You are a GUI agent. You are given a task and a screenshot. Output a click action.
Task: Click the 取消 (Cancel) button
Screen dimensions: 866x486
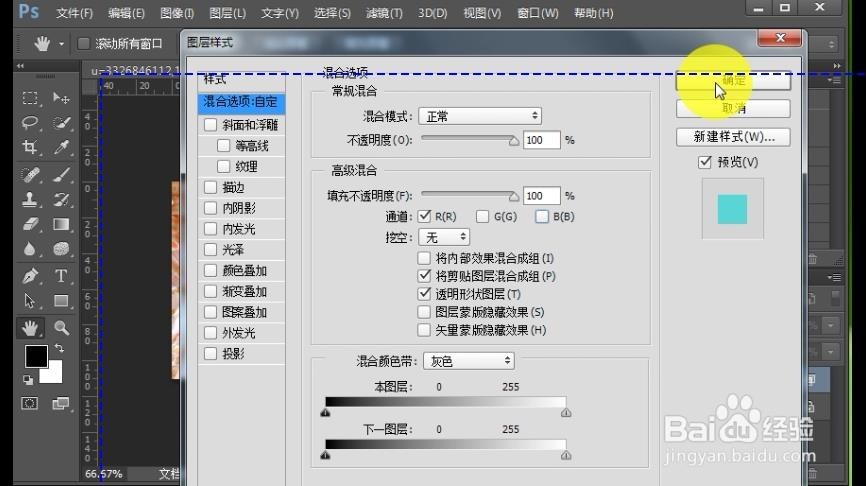click(733, 109)
